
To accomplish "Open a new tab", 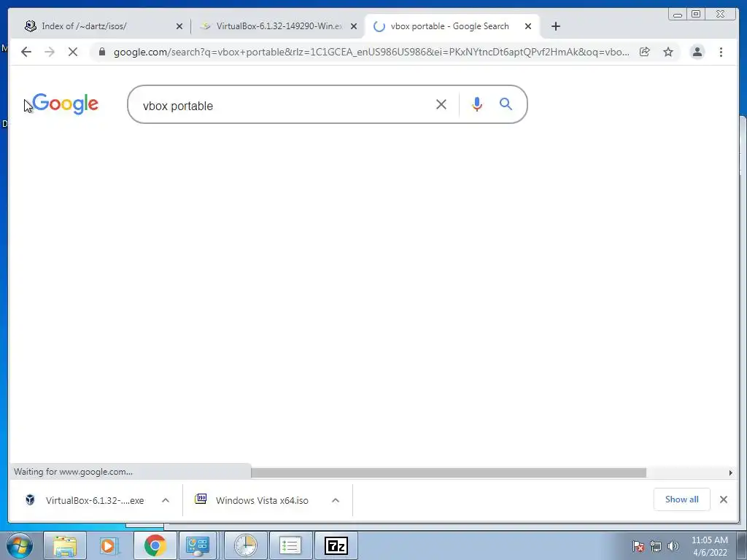I will click(x=556, y=26).
